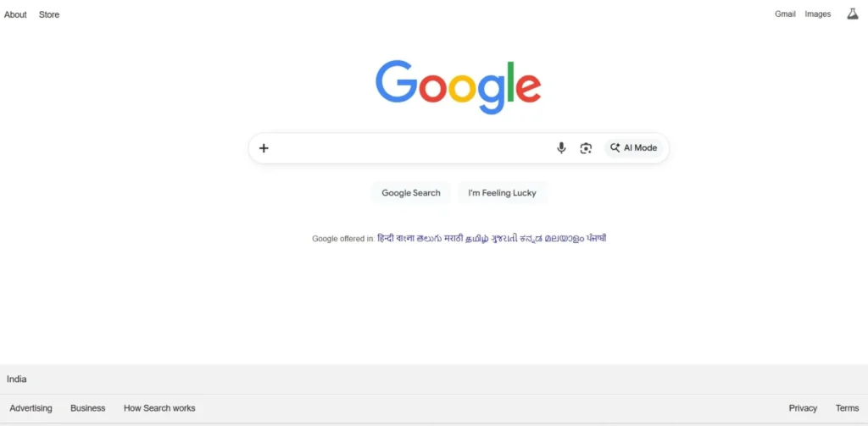Open the Privacy footer link
This screenshot has height=426, width=868.
(803, 408)
